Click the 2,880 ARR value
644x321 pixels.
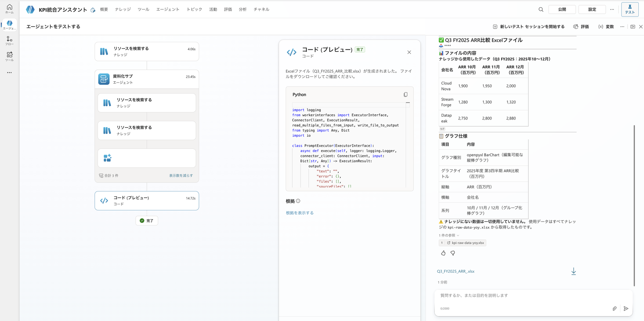point(511,118)
